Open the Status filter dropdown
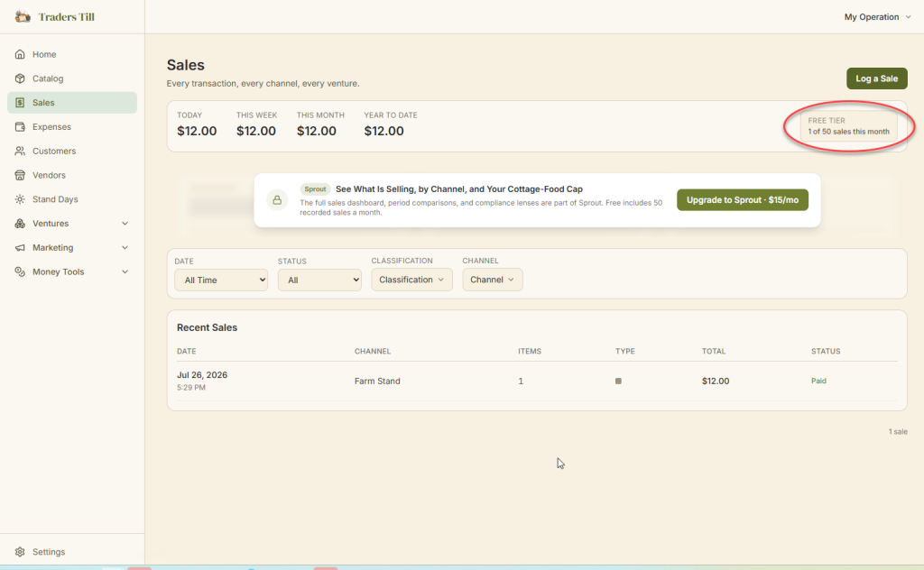The height and width of the screenshot is (570, 924). click(319, 280)
